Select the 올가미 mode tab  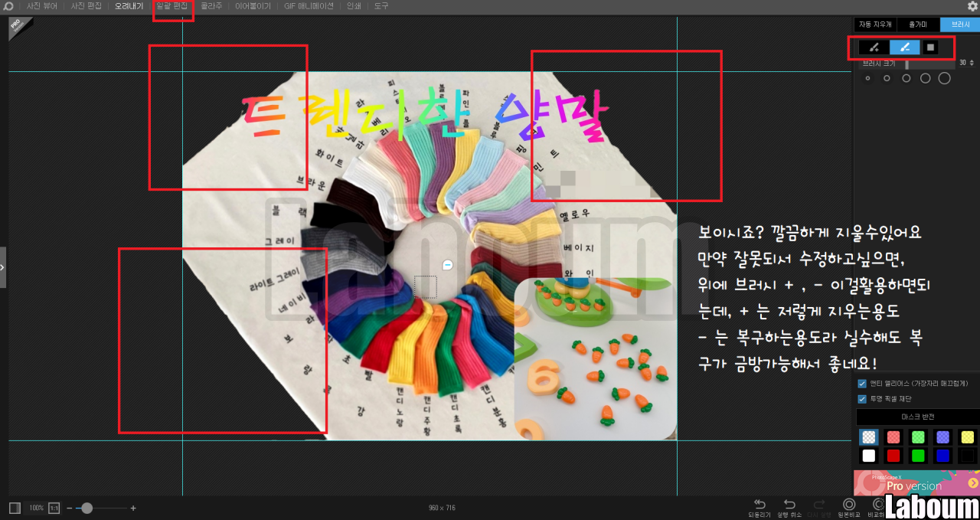(x=918, y=25)
